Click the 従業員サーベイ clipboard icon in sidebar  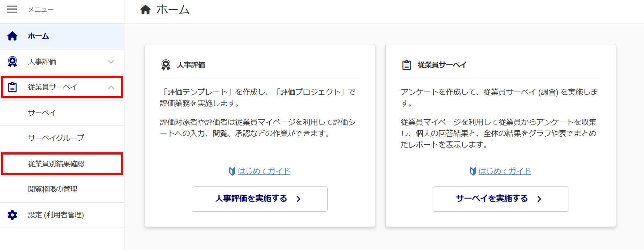coord(12,87)
